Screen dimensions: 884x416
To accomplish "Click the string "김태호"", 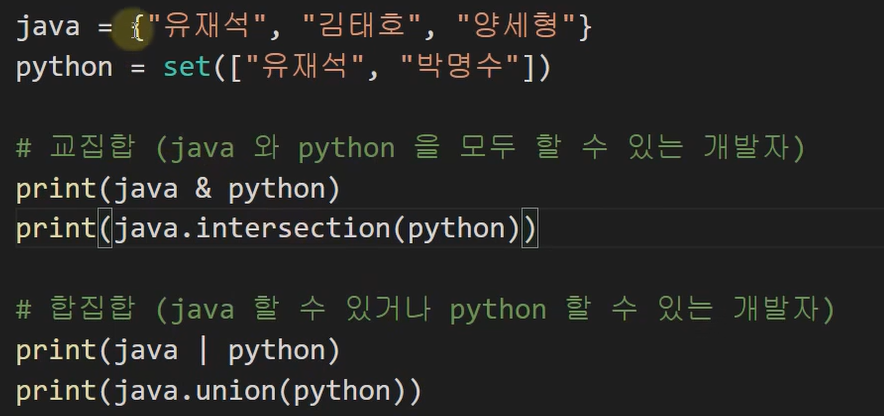I will 363,26.
